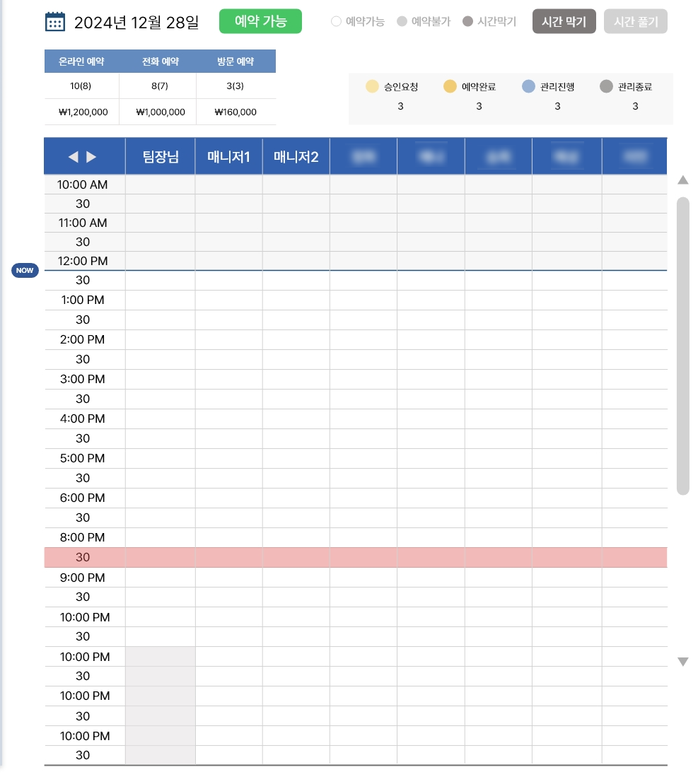Click the 관리진행 blue status swatch
The width and height of the screenshot is (698, 784).
point(528,87)
